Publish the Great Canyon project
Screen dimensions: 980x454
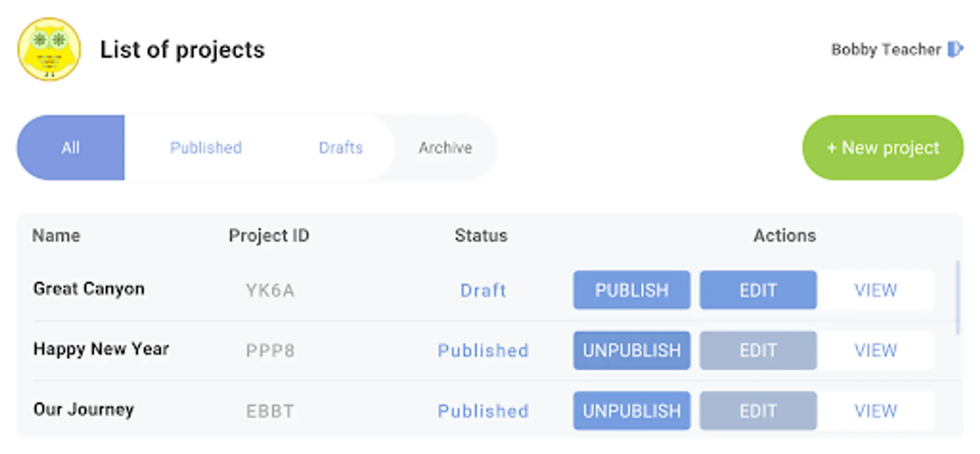pyautogui.click(x=631, y=290)
